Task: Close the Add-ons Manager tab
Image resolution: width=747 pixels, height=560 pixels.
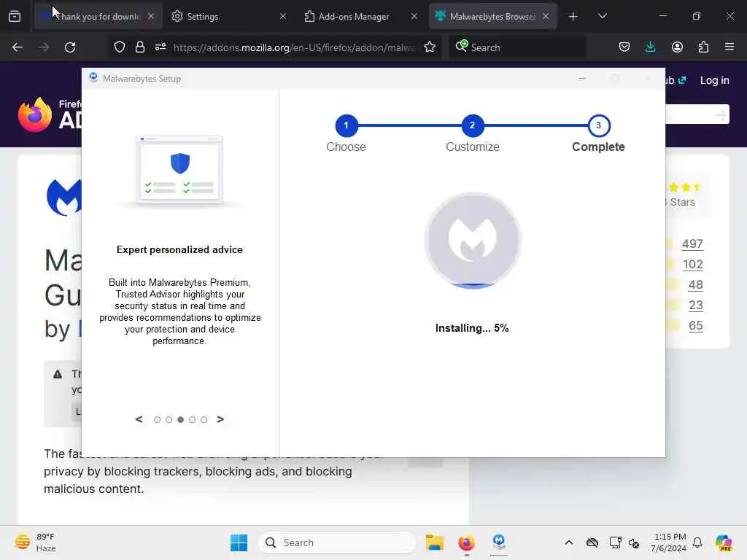Action: click(414, 16)
